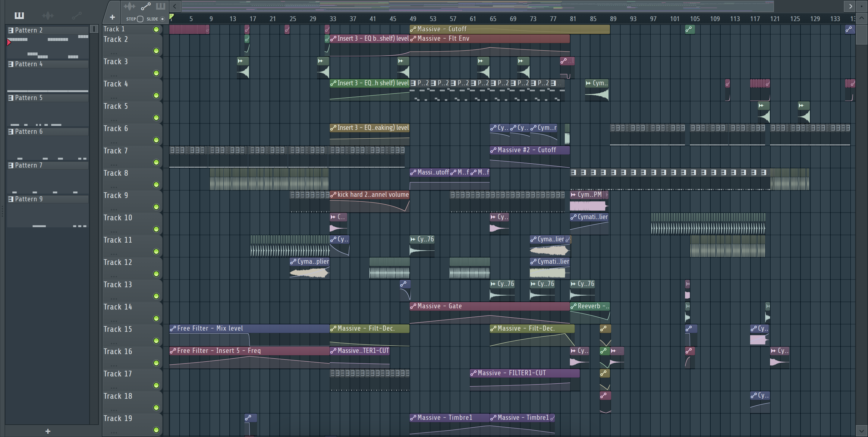Image resolution: width=868 pixels, height=437 pixels.
Task: Open the Massive - Flt Env clip menu icon
Action: coord(413,39)
